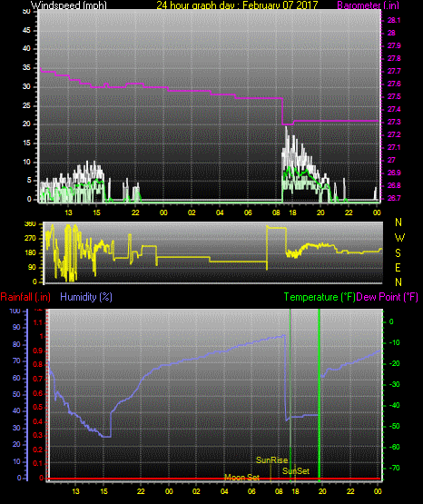Click the SunSet marker label
423x504 pixels.
tap(296, 471)
